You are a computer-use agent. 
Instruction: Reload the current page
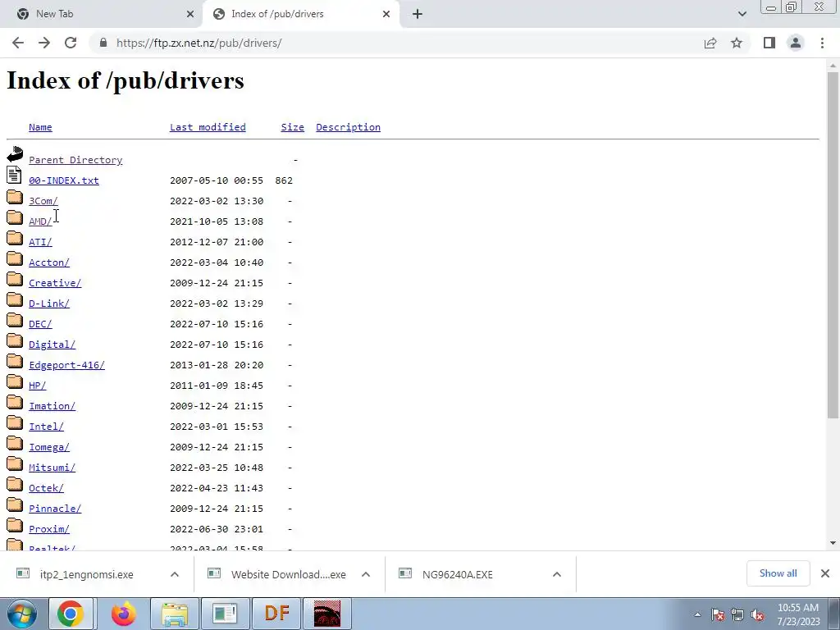click(71, 43)
